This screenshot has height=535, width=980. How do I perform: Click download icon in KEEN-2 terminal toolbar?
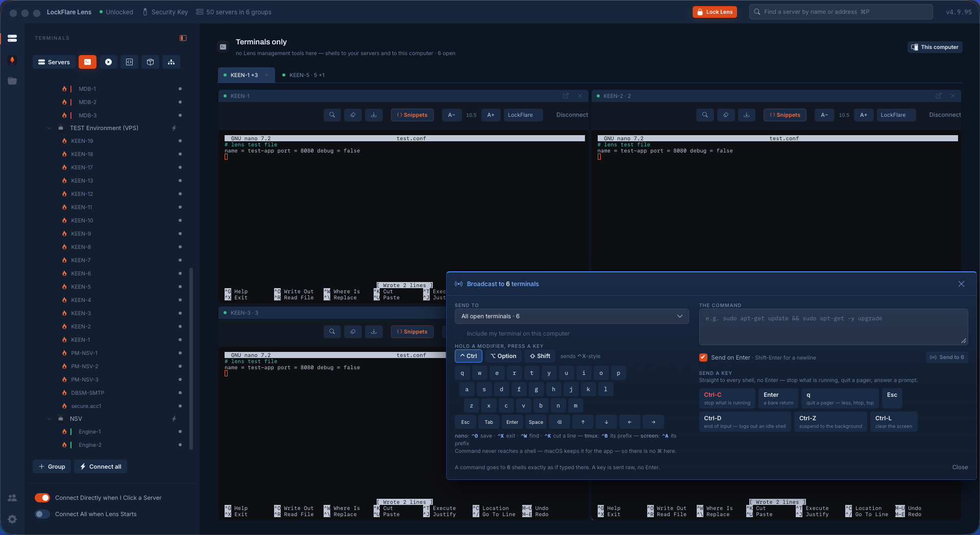pos(747,115)
